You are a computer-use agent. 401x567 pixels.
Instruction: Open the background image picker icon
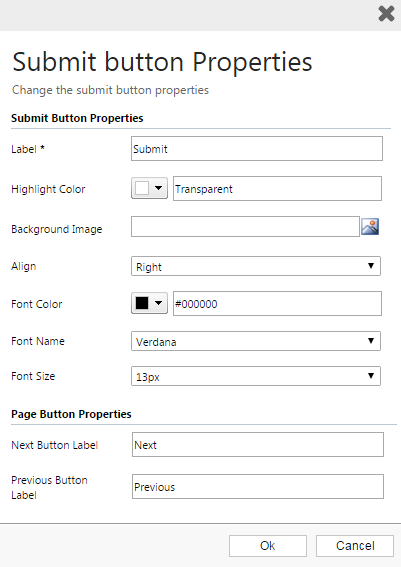click(x=370, y=227)
